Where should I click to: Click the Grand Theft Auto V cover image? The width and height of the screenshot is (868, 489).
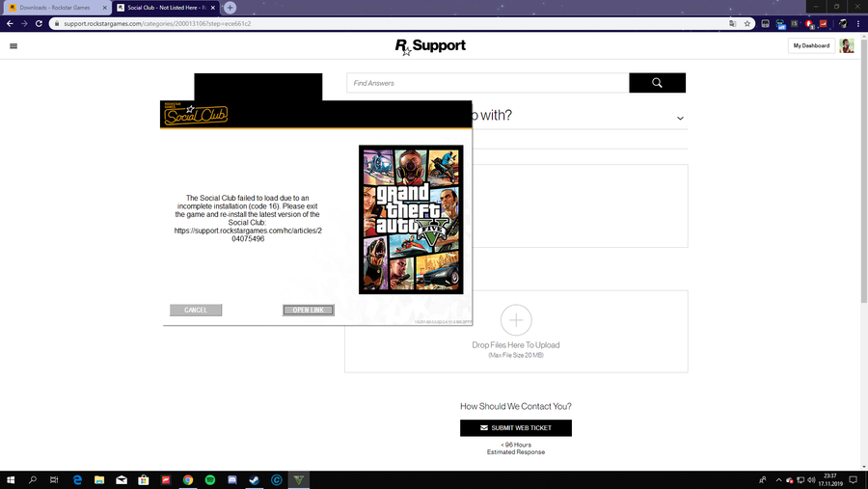(411, 219)
